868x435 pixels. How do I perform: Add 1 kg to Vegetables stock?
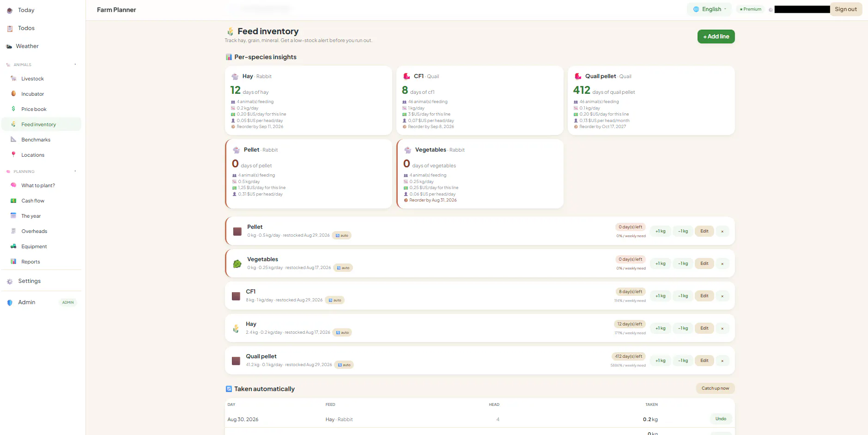[x=660, y=263]
